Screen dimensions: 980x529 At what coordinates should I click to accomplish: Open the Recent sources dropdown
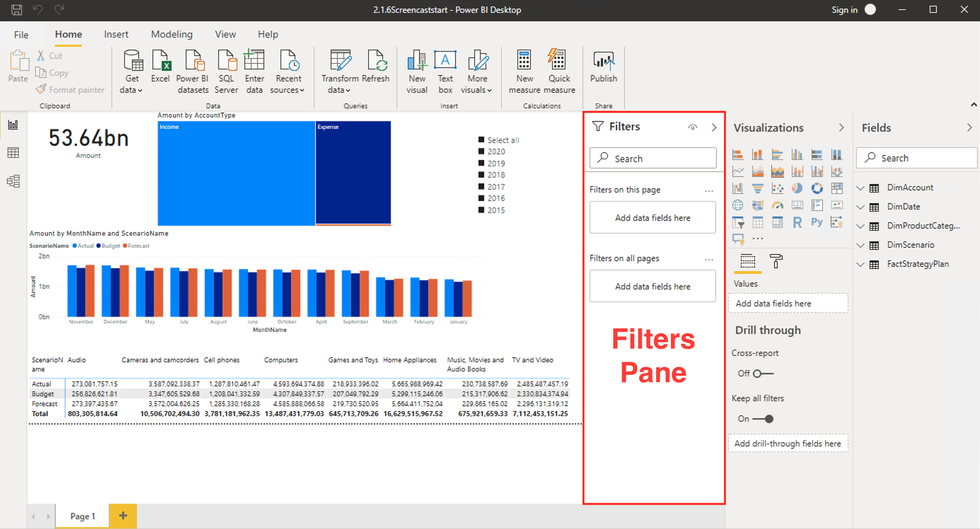click(x=287, y=71)
